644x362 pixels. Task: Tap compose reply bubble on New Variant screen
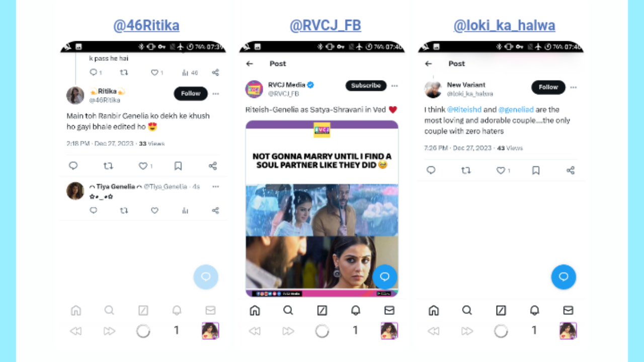coord(563,277)
